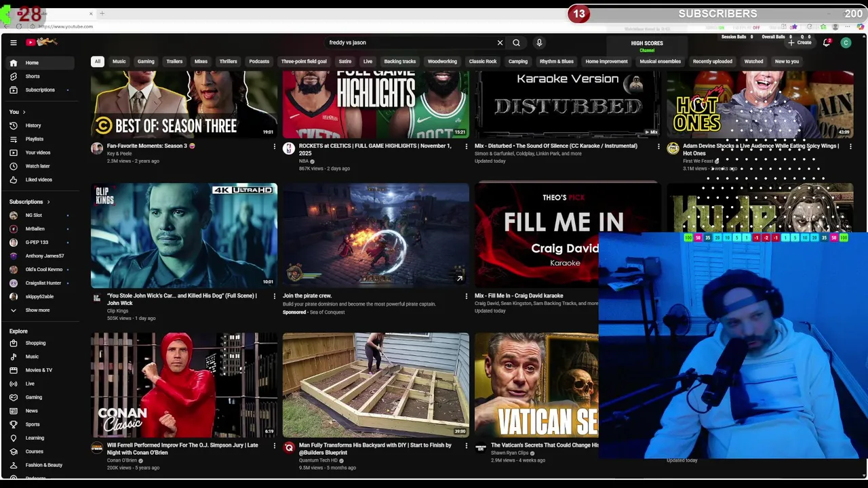Clear the search box with X
Viewport: 868px width, 488px height.
(x=500, y=43)
